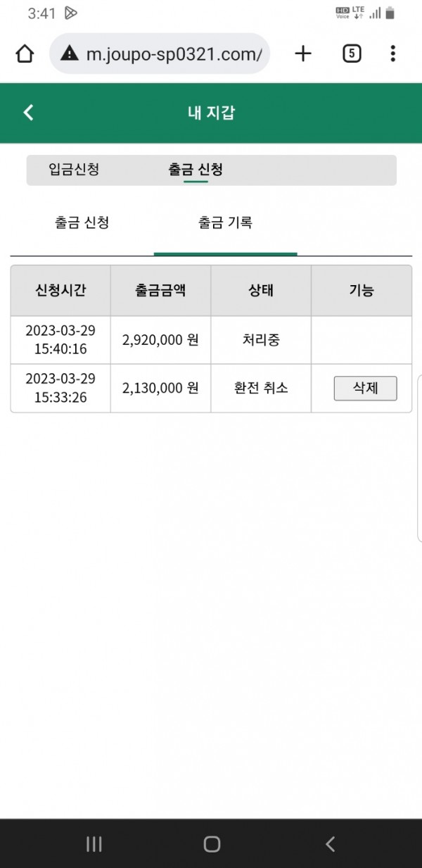Viewport: 422px width, 868px height.
Task: Tap the browser home icon
Action: click(25, 54)
